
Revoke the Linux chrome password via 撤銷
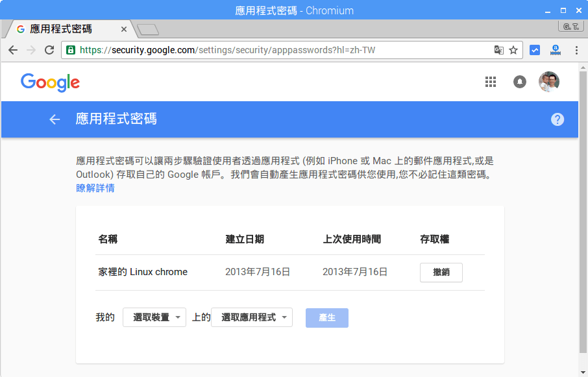(441, 273)
